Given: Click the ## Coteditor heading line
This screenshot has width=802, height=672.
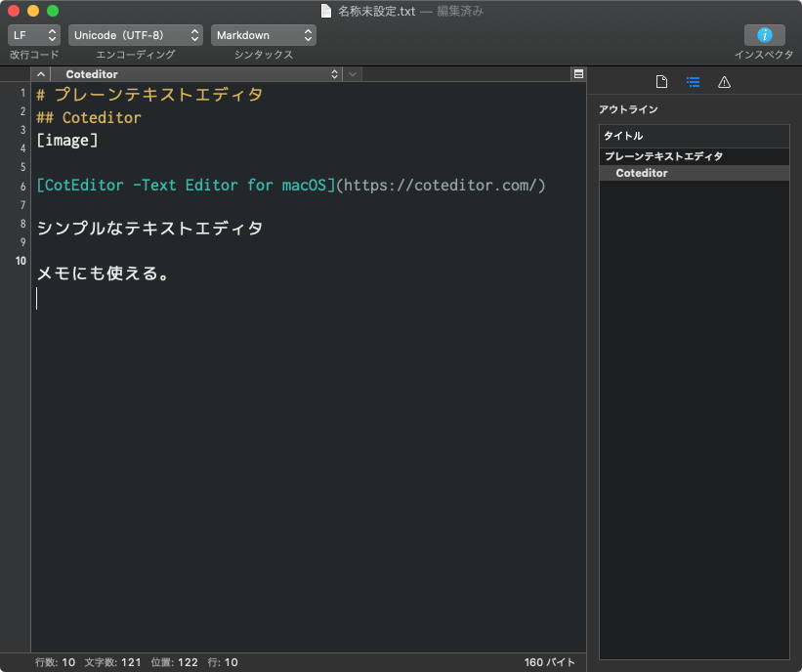Looking at the screenshot, I should [89, 117].
